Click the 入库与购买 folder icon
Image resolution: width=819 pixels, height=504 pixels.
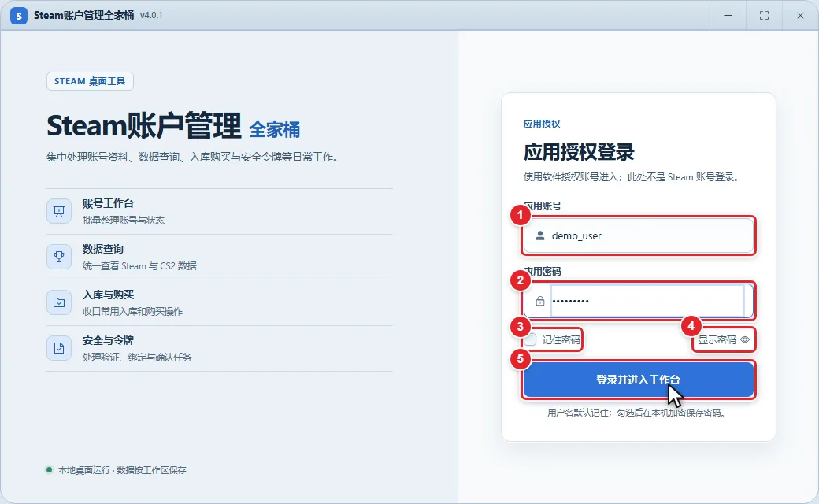click(x=59, y=302)
